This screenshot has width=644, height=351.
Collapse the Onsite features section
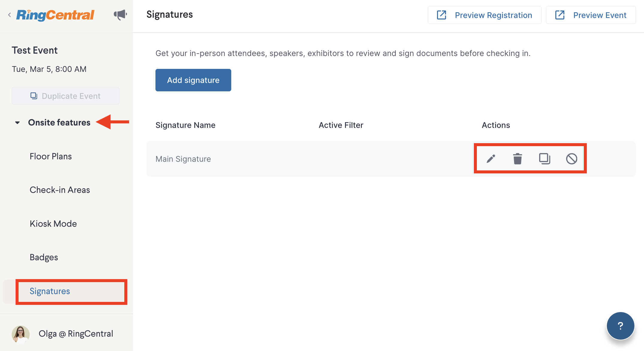click(x=17, y=122)
